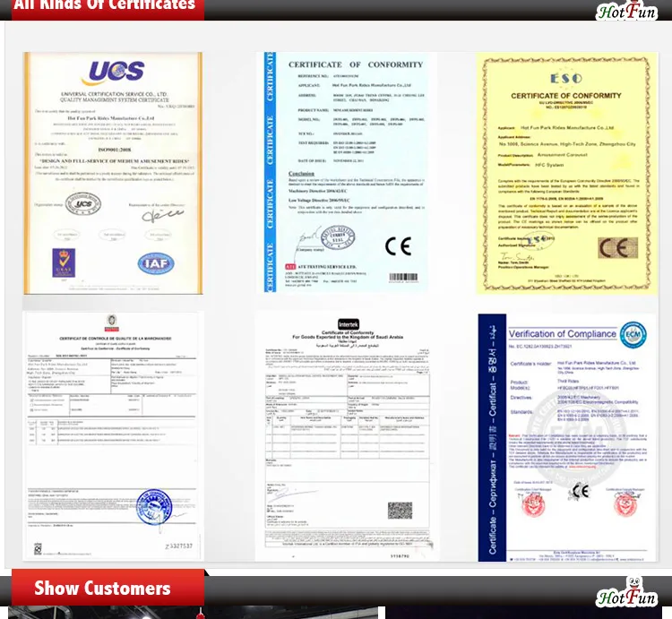This screenshot has height=619, width=672.
Task: Click the CE mark on the yellow certificate
Action: (x=617, y=247)
